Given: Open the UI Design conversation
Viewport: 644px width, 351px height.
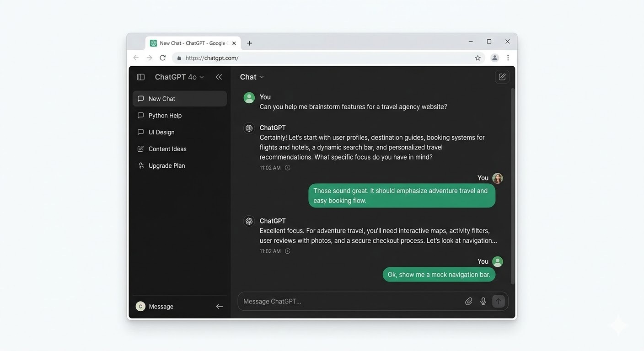Looking at the screenshot, I should (x=180, y=132).
